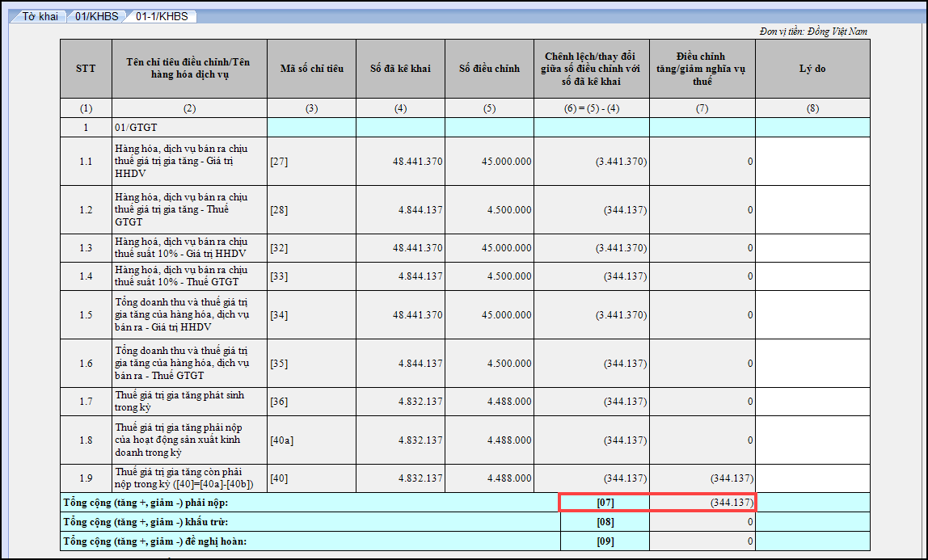Image resolution: width=928 pixels, height=560 pixels.
Task: Open the 01/KHBS tab
Action: 97,16
